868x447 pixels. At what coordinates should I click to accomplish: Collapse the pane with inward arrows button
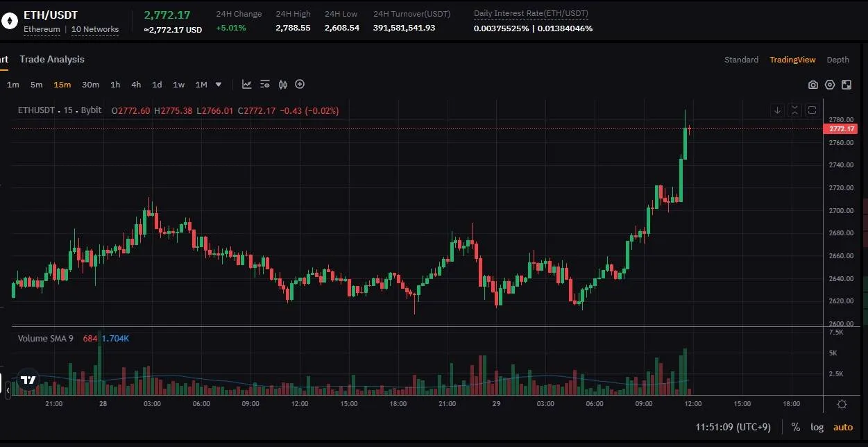pyautogui.click(x=794, y=110)
